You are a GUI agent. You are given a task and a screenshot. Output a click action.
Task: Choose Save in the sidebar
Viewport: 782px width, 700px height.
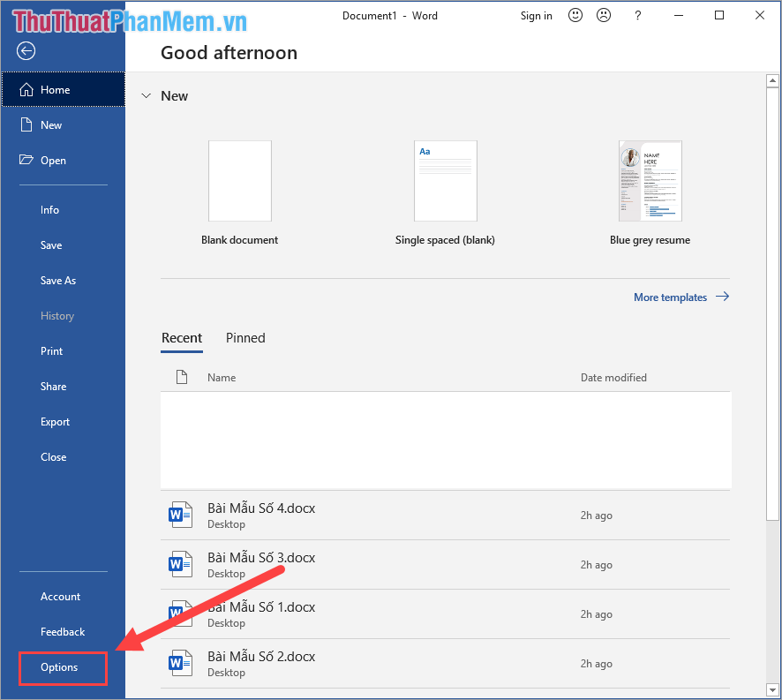51,245
